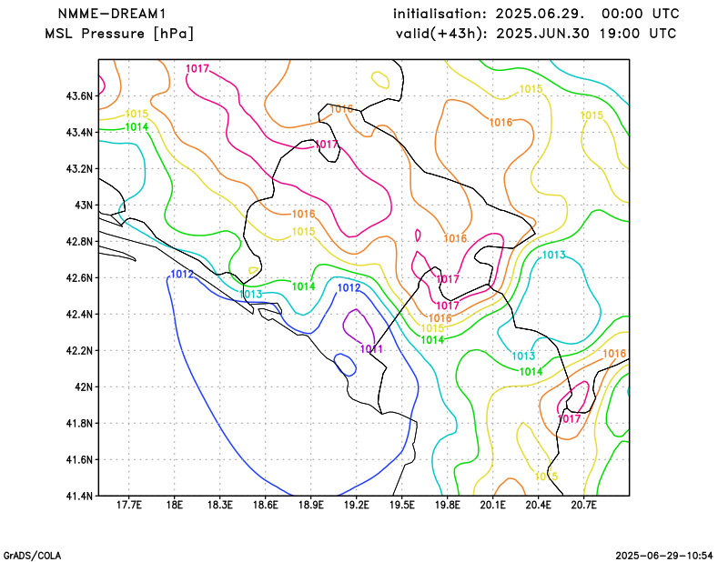This screenshot has height=562, width=728.
Task: Click the 43.2N latitude label
Action: [79, 168]
